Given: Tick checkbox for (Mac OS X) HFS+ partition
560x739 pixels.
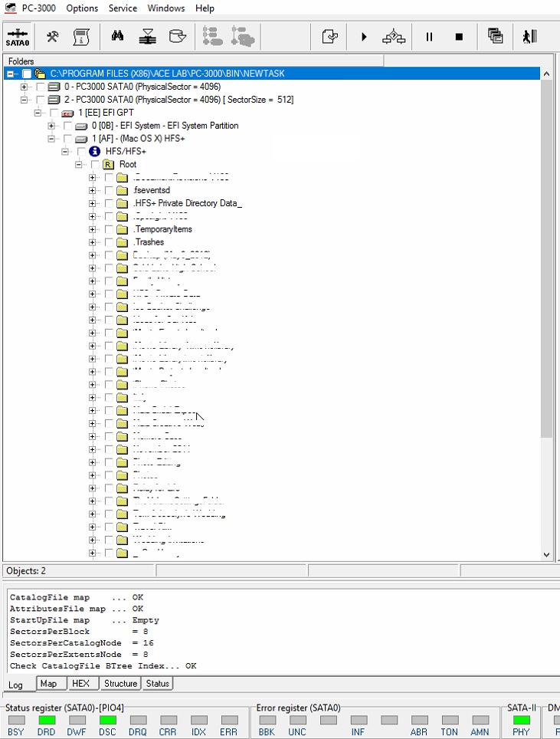Looking at the screenshot, I should [x=68, y=139].
